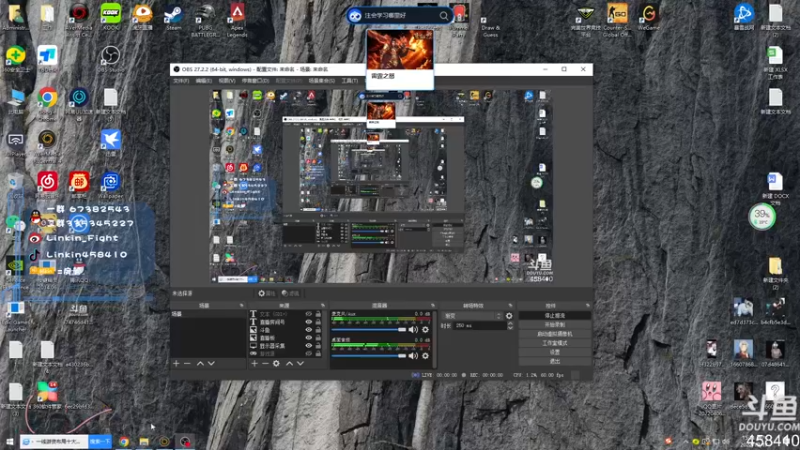Move the source up with the Sources panel arrow
800x450 pixels.
click(289, 363)
